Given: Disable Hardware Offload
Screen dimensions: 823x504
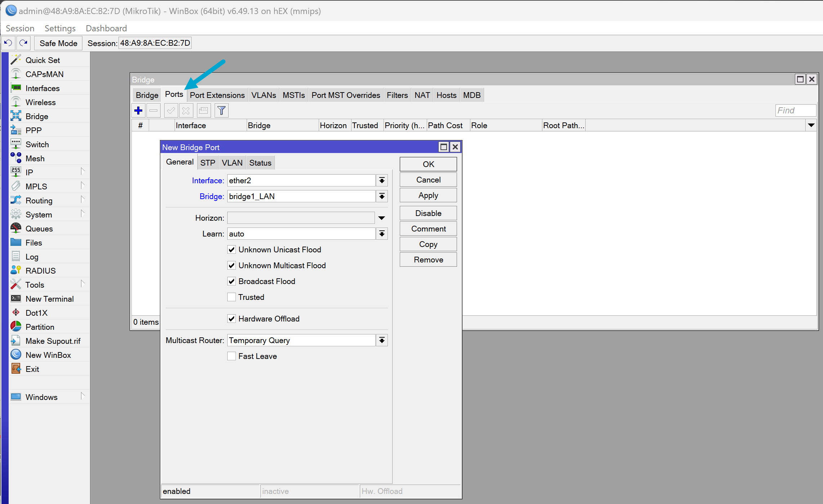Looking at the screenshot, I should 232,319.
